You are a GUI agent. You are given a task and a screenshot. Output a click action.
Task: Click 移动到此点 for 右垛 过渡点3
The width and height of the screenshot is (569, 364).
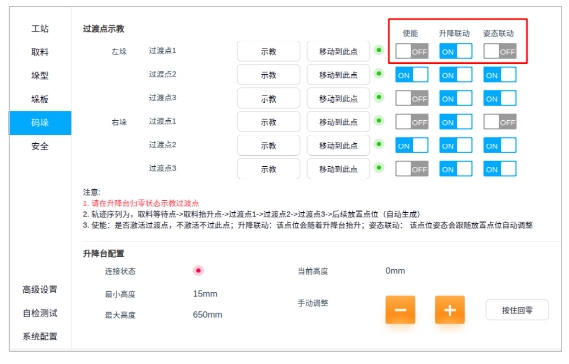point(338,169)
